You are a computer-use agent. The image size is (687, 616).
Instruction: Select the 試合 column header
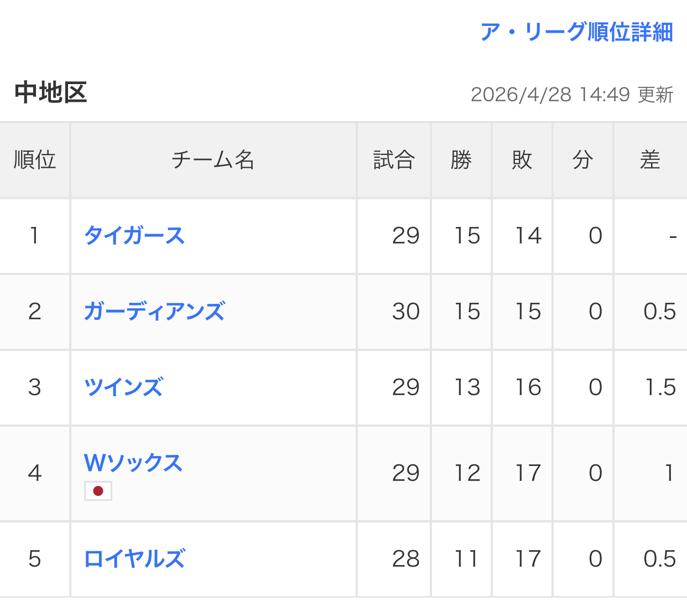point(394,160)
